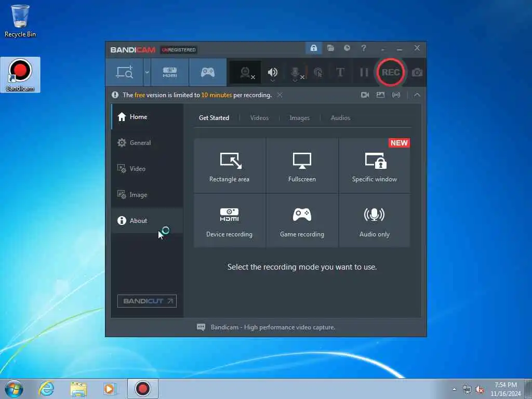Open the Video settings section
532x399 pixels.
pos(147,169)
